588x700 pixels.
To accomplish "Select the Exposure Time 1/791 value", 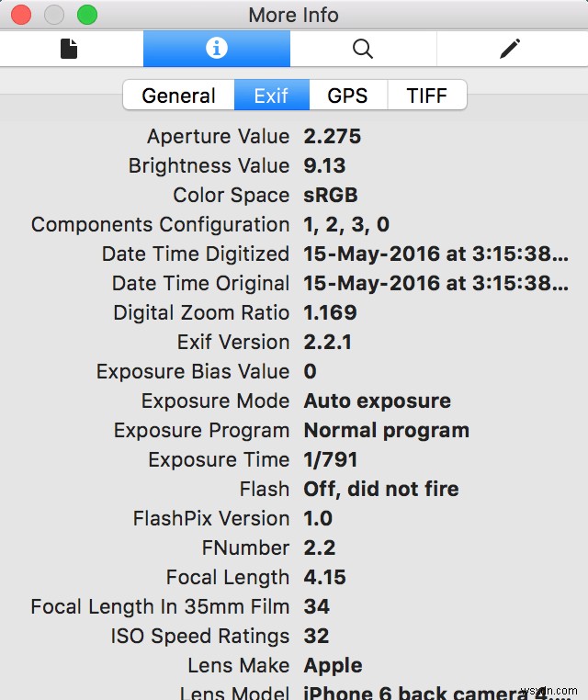I will click(331, 460).
